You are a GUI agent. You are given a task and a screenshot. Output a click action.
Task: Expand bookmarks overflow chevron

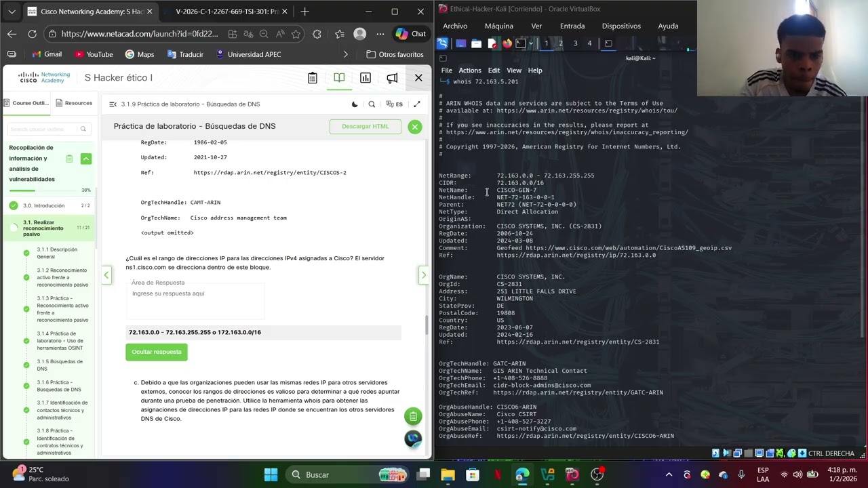[346, 54]
